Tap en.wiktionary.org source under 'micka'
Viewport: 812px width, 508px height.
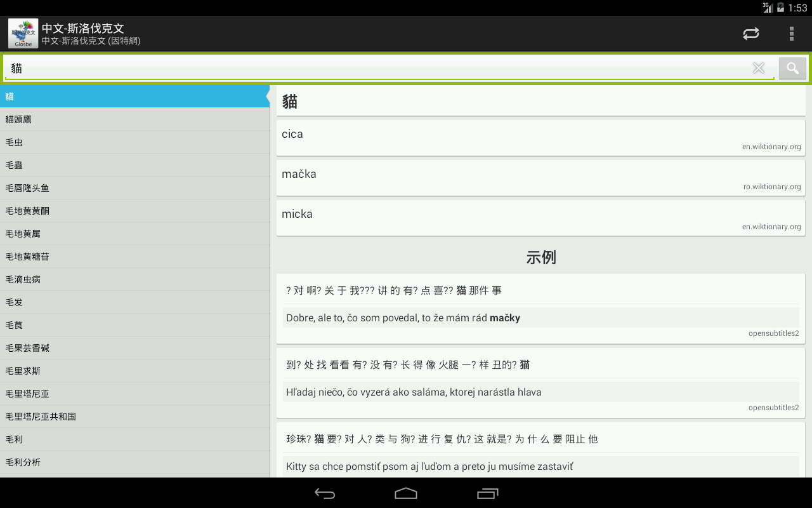click(x=771, y=227)
